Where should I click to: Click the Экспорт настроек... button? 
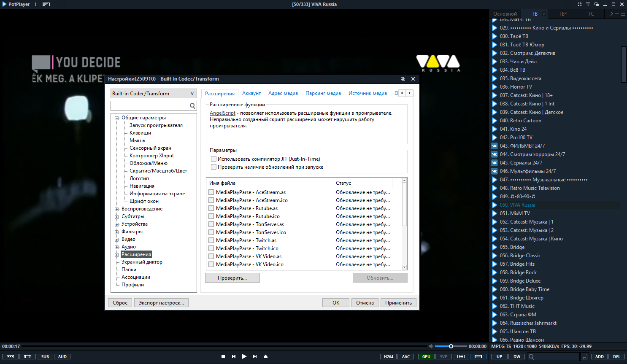[x=161, y=303]
